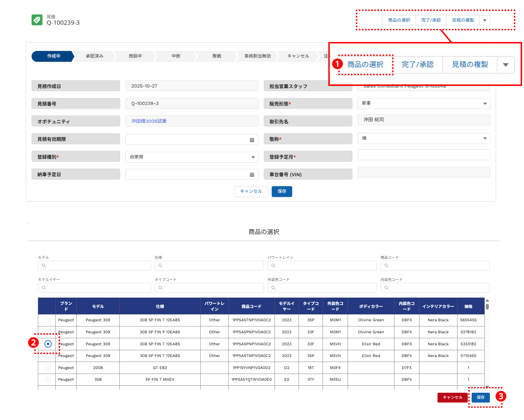Open calendar picker for 納車予定日
524x420 pixels.
(252, 175)
